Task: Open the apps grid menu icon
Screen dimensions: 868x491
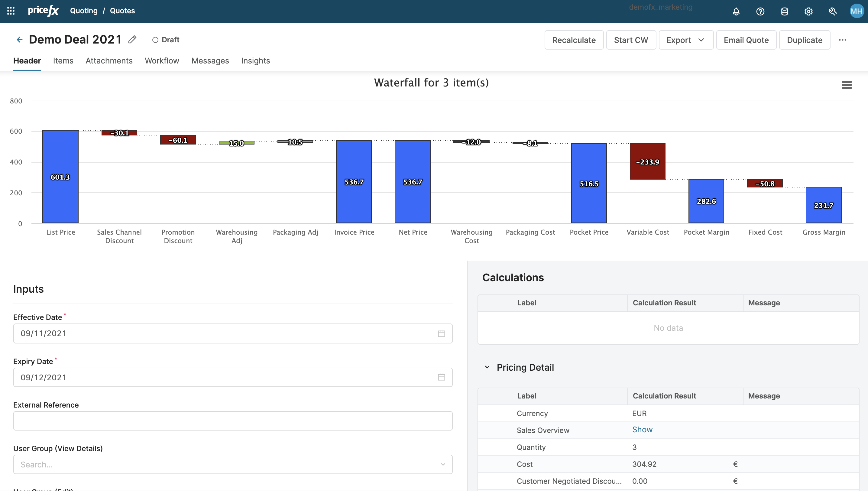Action: pyautogui.click(x=11, y=11)
